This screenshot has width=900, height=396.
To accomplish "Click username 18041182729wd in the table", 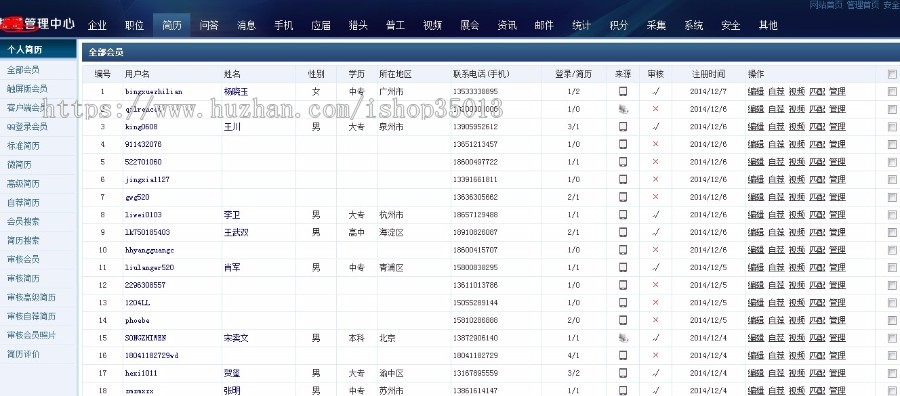I will pyautogui.click(x=152, y=356).
